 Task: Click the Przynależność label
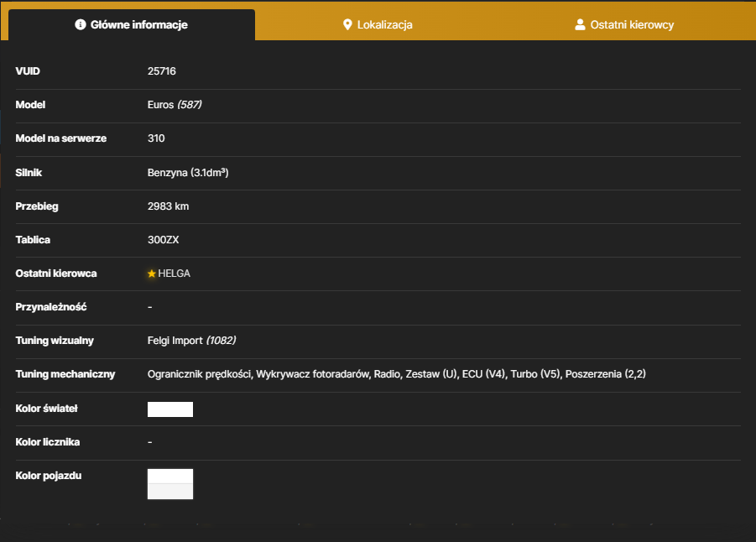[51, 307]
